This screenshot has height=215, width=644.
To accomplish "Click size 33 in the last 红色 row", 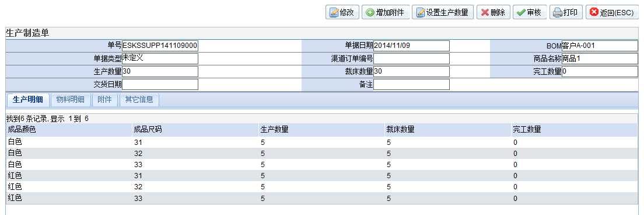I will point(138,198).
